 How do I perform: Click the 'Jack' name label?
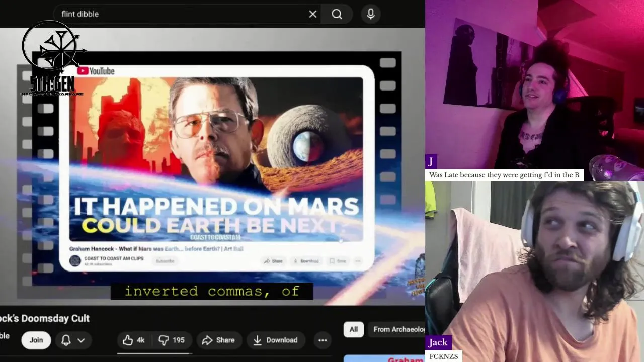[438, 342]
